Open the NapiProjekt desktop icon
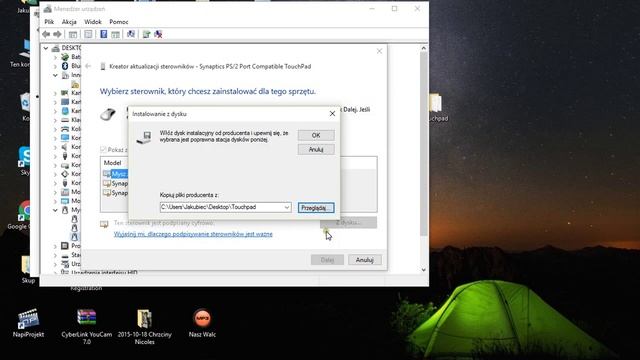The image size is (640, 360). 28,323
